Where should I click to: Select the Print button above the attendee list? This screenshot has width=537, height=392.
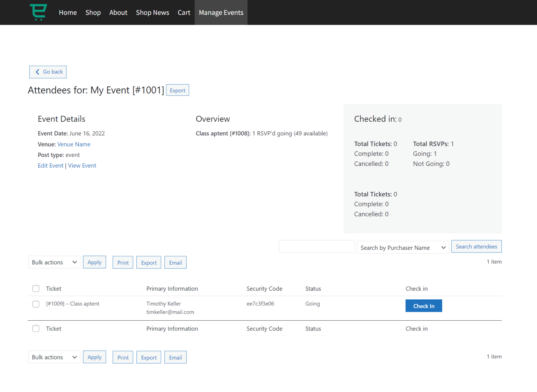[123, 262]
